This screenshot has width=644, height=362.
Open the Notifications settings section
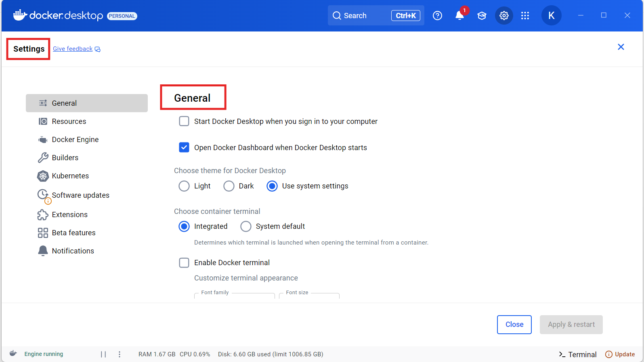coord(87,251)
